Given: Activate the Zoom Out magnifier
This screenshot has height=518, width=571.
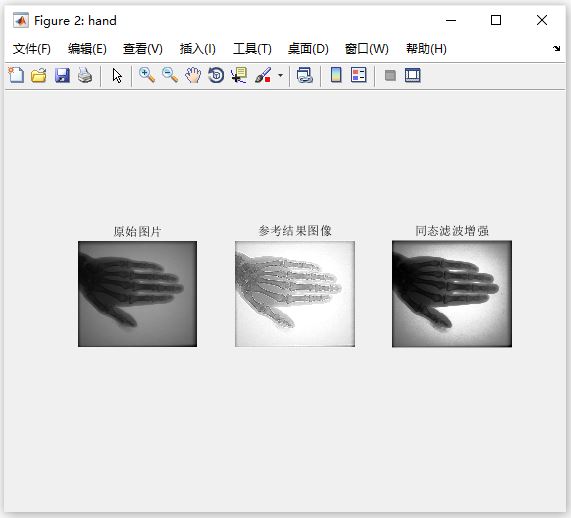Looking at the screenshot, I should [170, 75].
